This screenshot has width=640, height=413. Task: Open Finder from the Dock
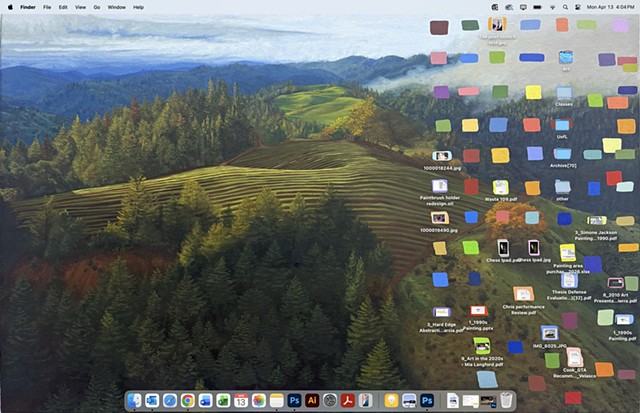pos(134,401)
